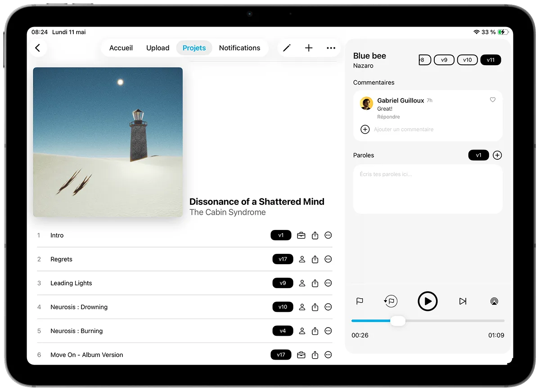Screen dimensions: 540x392
Task: Select Move On - Album Version title
Action: 87,355
